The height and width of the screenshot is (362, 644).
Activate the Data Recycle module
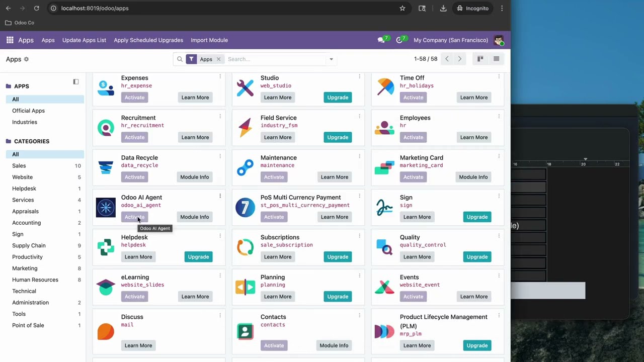[x=134, y=177]
